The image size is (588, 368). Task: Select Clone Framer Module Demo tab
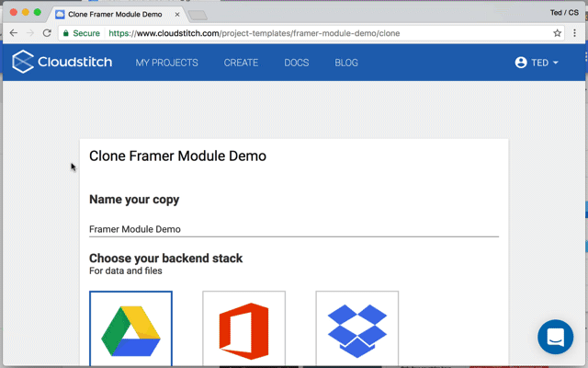(x=117, y=15)
